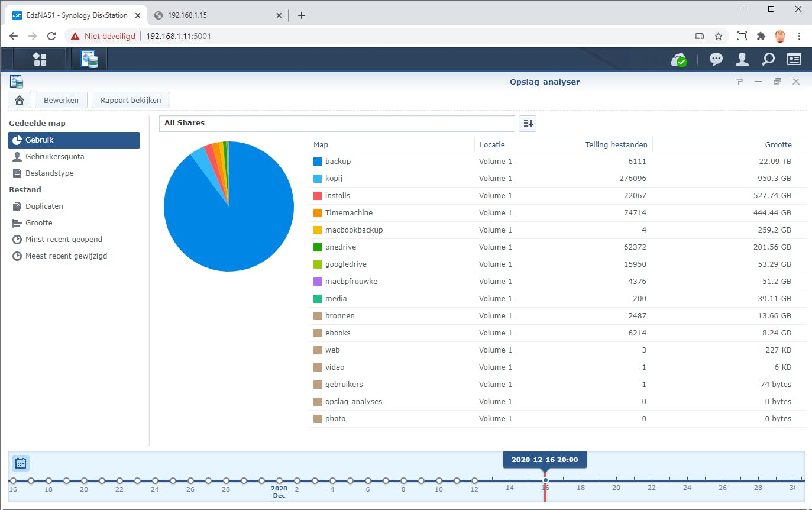This screenshot has width=812, height=510.
Task: Select the timeline point at December 8
Action: [403, 480]
